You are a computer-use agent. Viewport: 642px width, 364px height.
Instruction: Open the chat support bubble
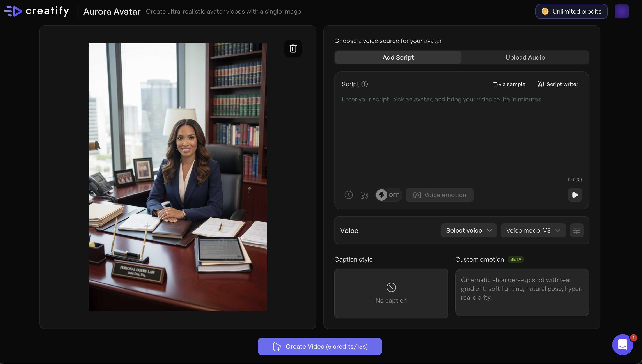(x=622, y=345)
